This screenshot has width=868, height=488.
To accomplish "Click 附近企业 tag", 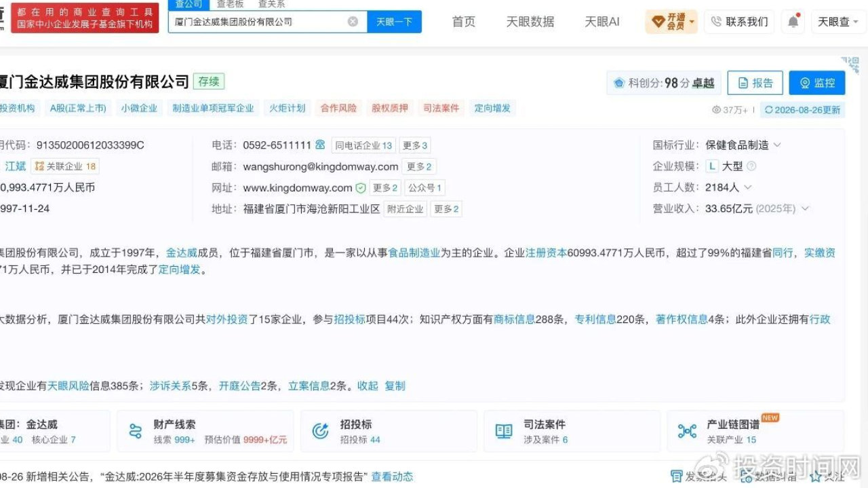I will click(406, 209).
